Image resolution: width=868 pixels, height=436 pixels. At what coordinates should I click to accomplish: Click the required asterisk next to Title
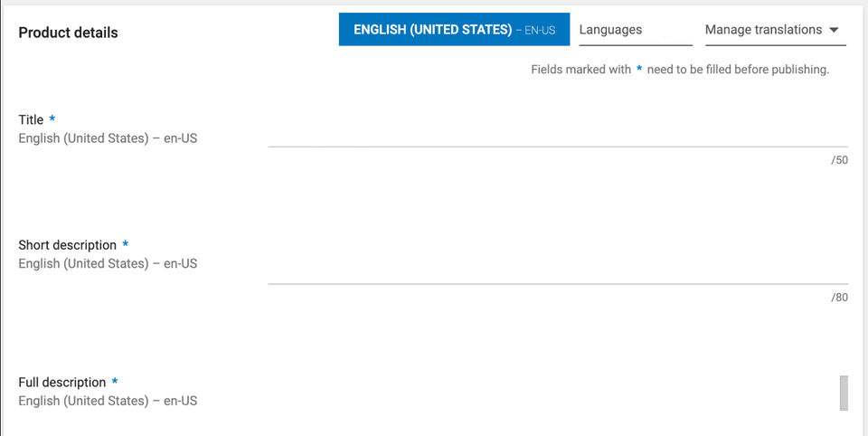[x=52, y=119]
